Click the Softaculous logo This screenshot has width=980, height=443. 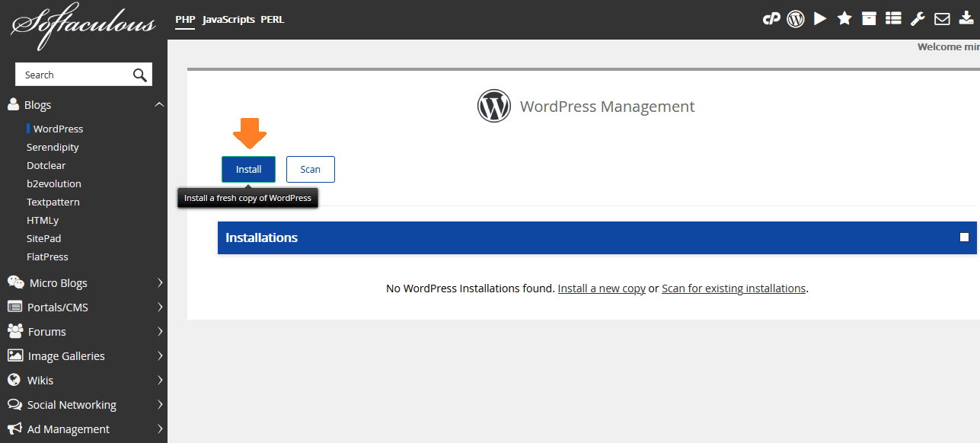(83, 26)
